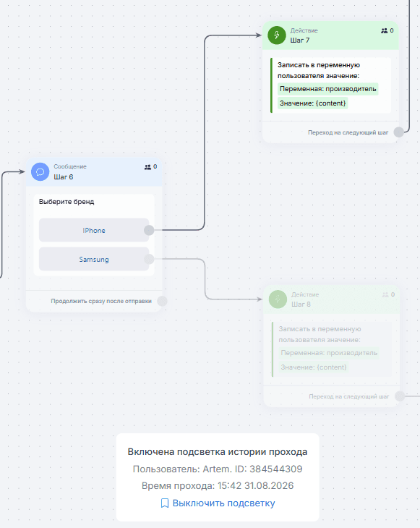Click Включена подсветка истории прохода heading
The height and width of the screenshot is (528, 420).
point(218,452)
